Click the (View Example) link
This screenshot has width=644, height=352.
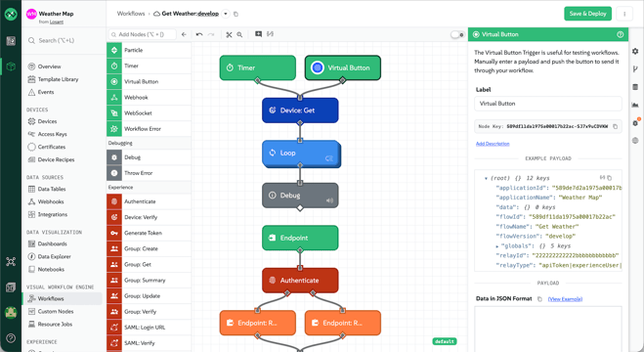[565, 299]
